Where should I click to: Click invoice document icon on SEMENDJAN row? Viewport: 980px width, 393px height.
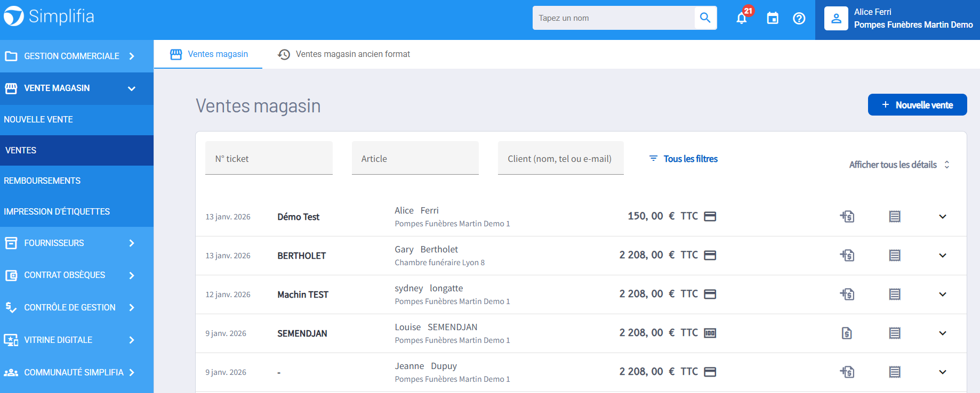[x=847, y=333]
